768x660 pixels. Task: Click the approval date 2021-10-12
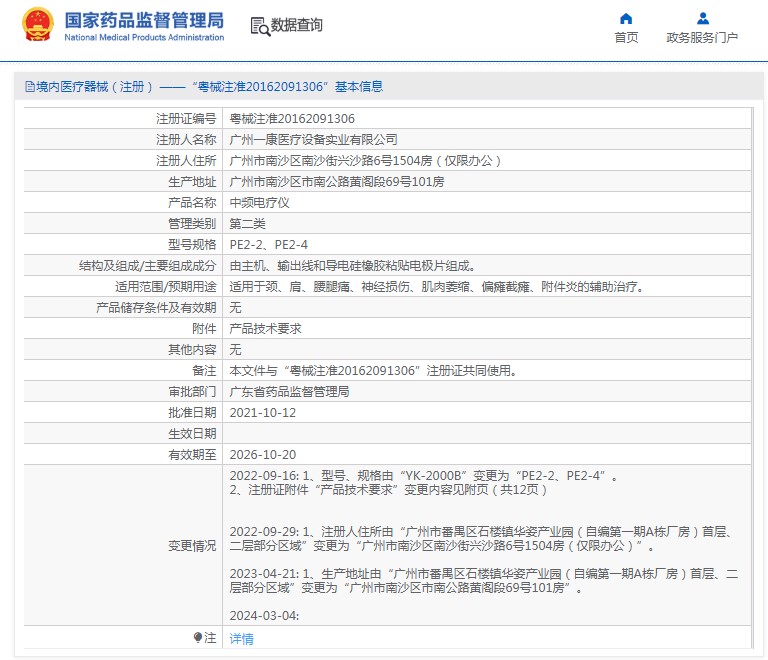pos(263,412)
